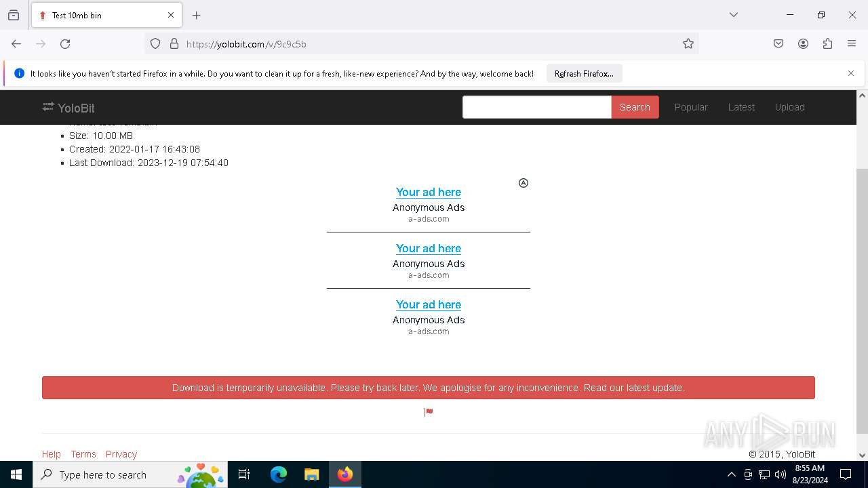The width and height of the screenshot is (868, 488).
Task: Select the Created: 2022-01-17 text
Action: tap(134, 149)
